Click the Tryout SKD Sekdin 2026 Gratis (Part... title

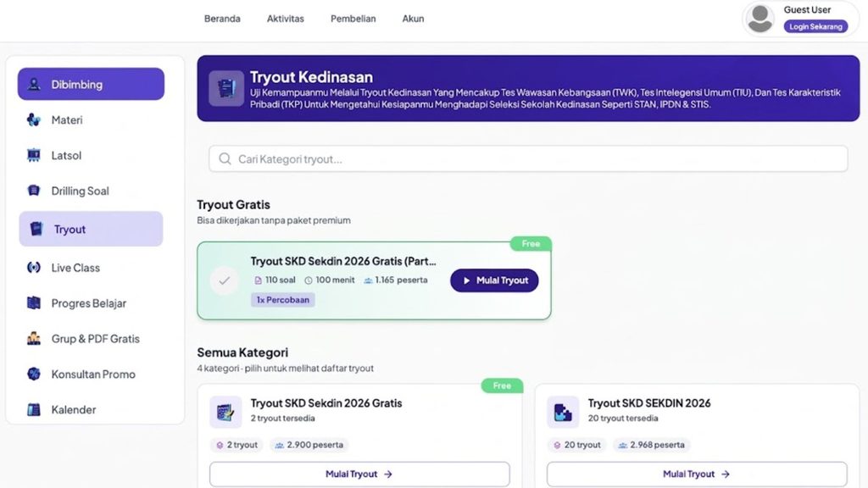[x=343, y=261]
